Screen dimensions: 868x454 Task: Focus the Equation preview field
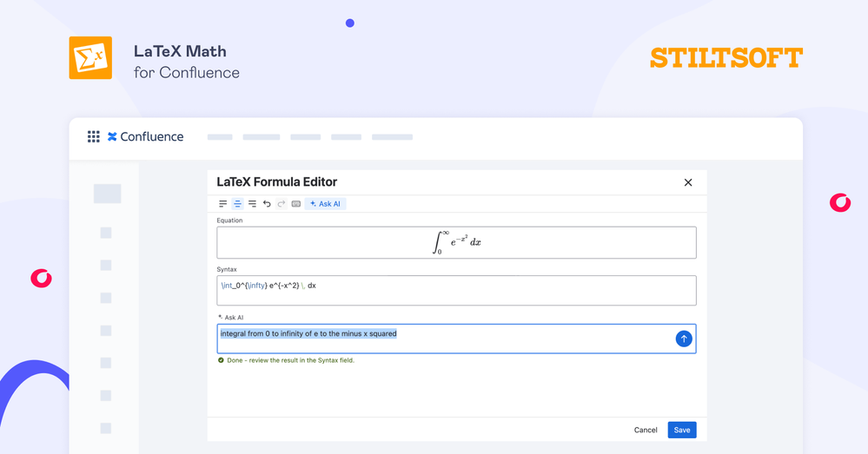457,242
